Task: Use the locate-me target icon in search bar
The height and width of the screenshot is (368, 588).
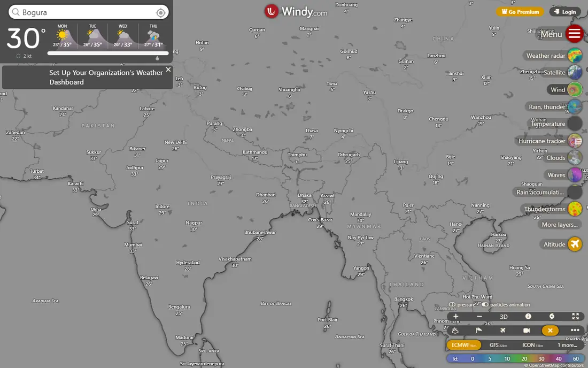Action: click(x=160, y=13)
